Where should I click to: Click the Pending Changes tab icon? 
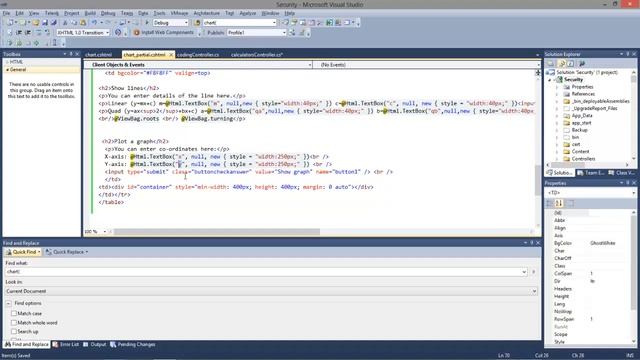[x=113, y=344]
